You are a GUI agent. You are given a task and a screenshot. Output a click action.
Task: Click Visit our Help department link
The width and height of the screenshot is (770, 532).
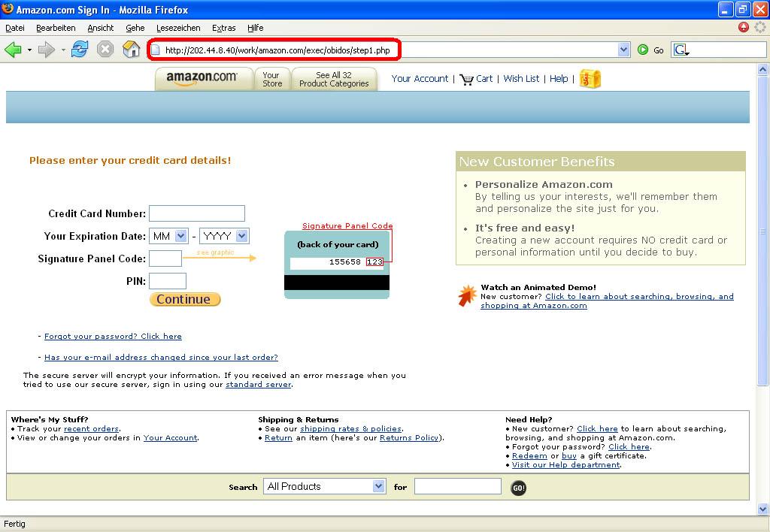pos(565,465)
